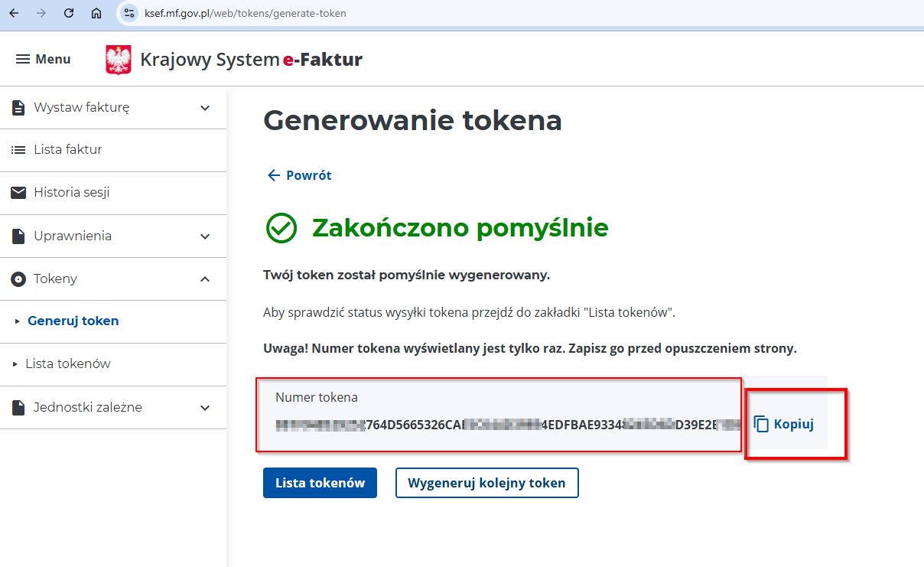Collapse the Tokeny section chevron
Viewport: 924px width, 567px height.
point(205,279)
